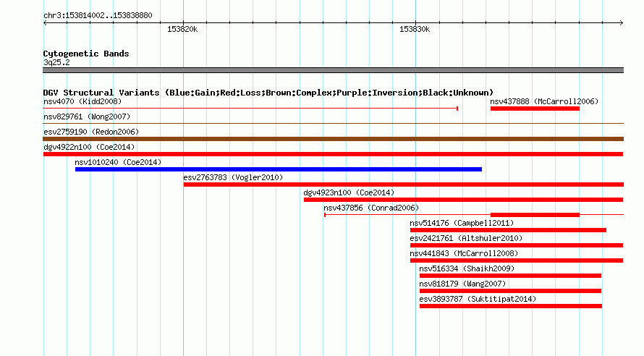644x356 pixels.
Task: Click the 3q25.2 band label
Action: 56,62
